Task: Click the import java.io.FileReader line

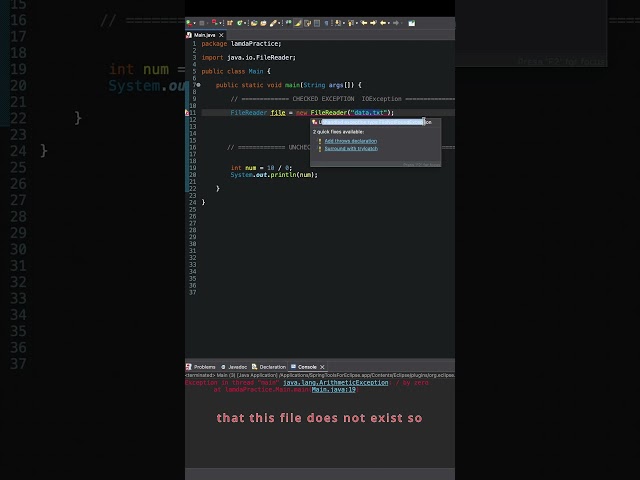Action: click(249, 58)
